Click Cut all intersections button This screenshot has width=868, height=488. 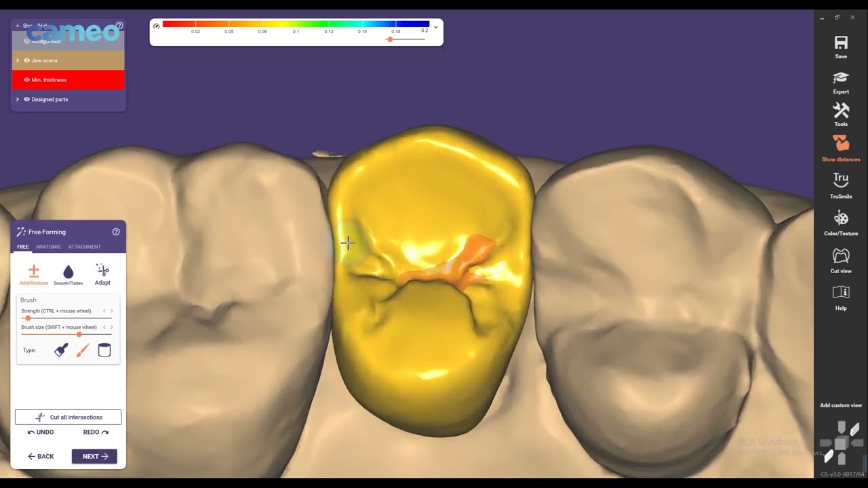coord(68,417)
